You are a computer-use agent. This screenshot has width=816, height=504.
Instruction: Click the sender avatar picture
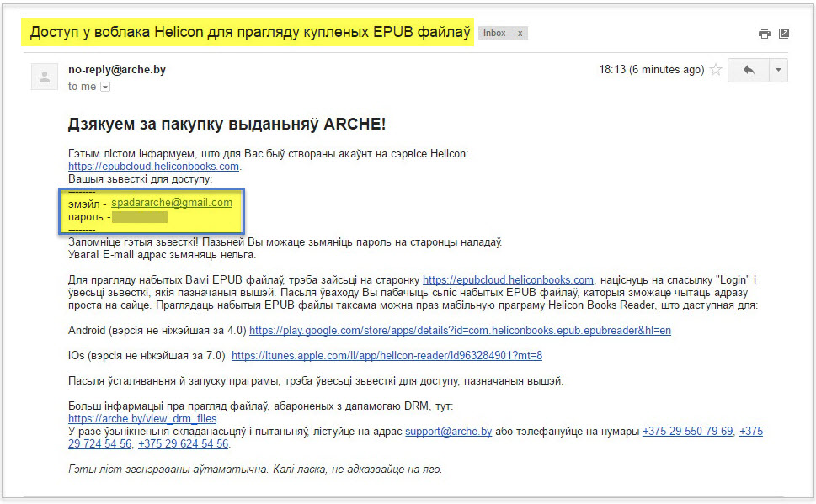point(45,77)
